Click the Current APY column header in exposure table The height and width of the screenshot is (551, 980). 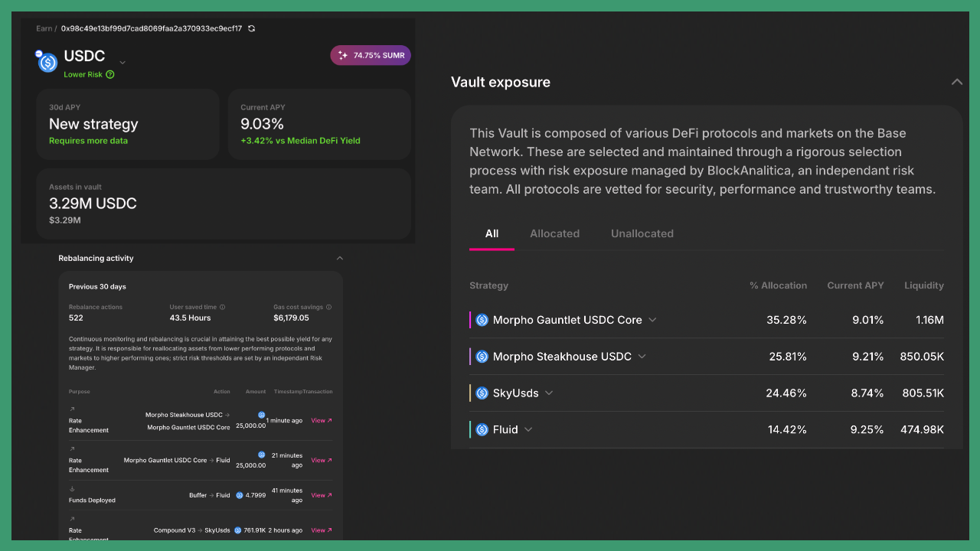[x=855, y=285]
